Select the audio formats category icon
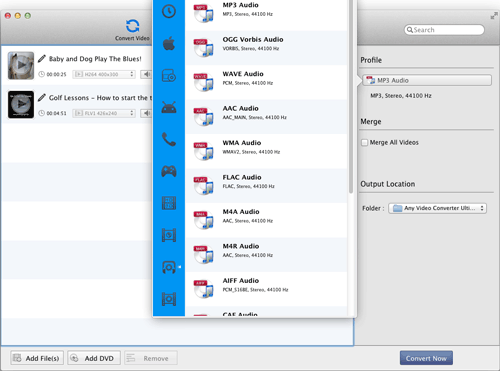Image resolution: width=500 pixels, height=371 pixels. coord(169,267)
